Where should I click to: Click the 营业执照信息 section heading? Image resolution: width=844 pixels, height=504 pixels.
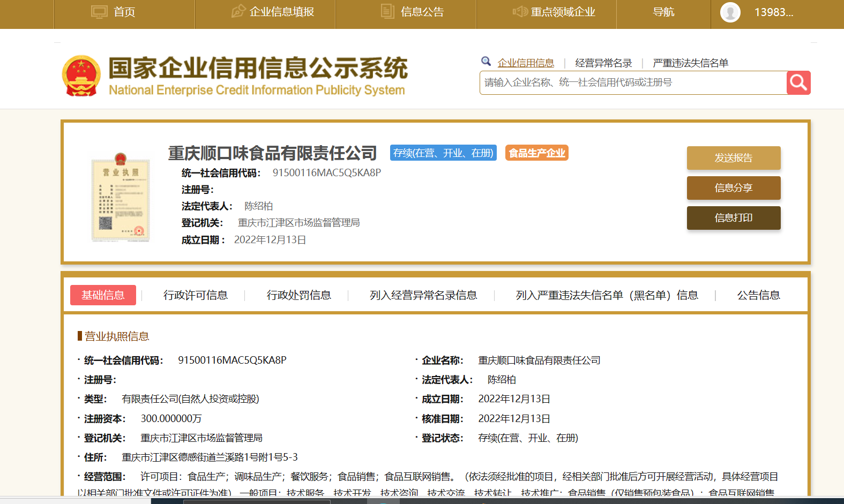[x=117, y=336]
